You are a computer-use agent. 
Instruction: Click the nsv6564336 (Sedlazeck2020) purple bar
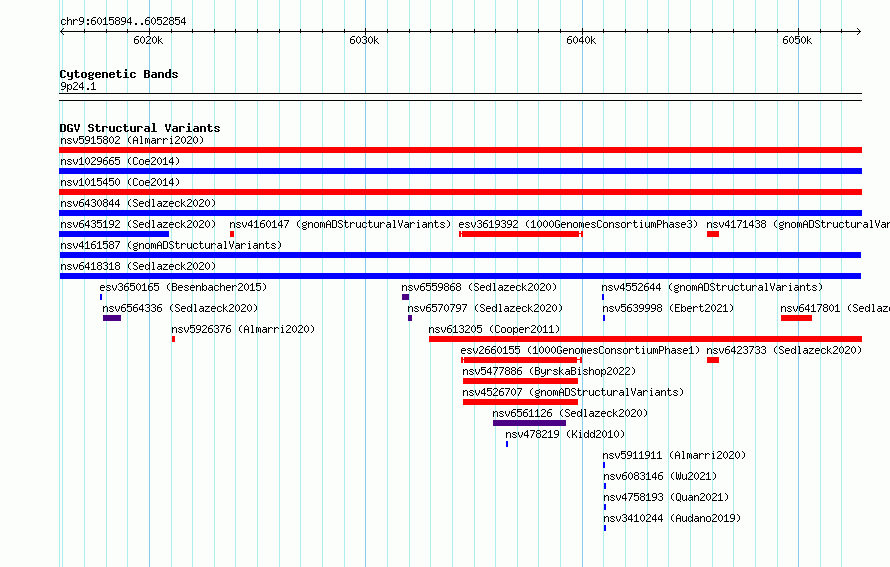pyautogui.click(x=112, y=318)
